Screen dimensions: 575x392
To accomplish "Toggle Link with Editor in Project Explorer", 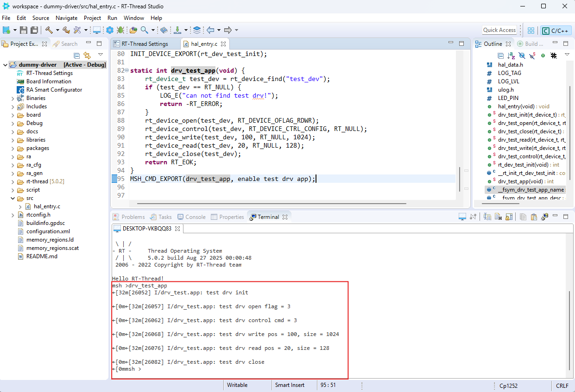I will tap(87, 55).
